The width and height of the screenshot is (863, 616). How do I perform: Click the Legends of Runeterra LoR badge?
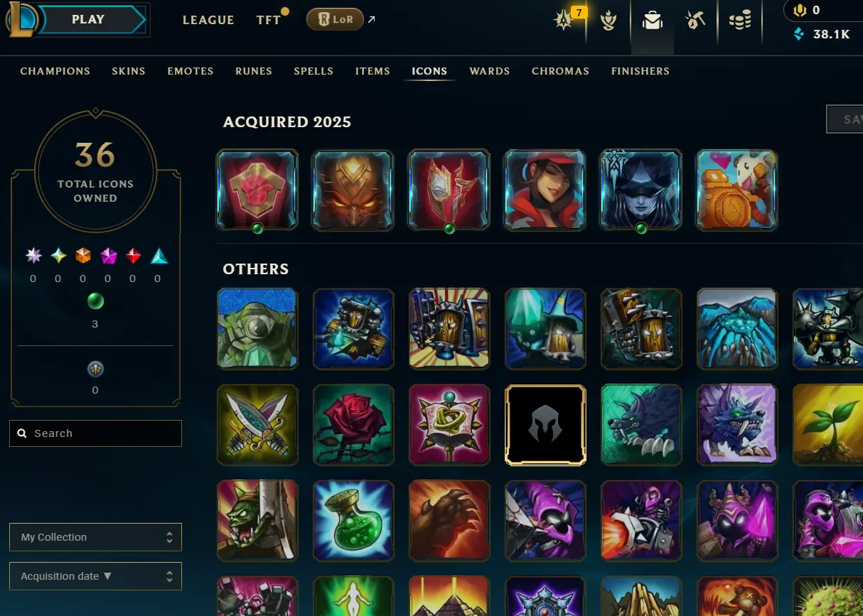(x=335, y=20)
